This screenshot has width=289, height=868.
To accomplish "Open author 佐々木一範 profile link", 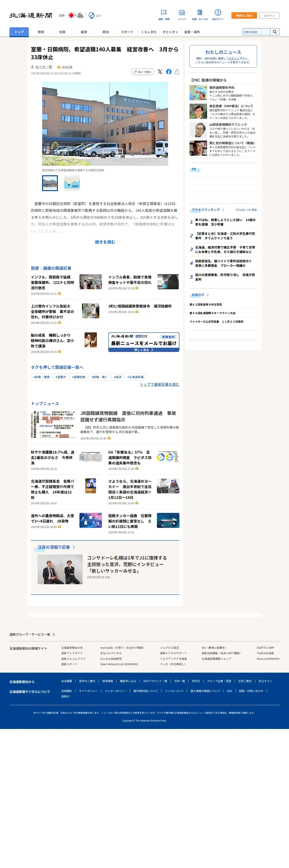I will click(44, 67).
